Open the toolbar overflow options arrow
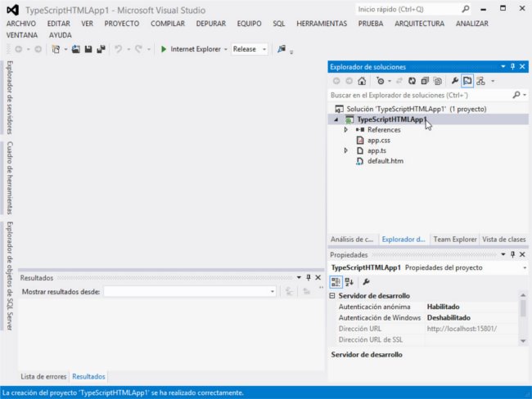 point(291,52)
